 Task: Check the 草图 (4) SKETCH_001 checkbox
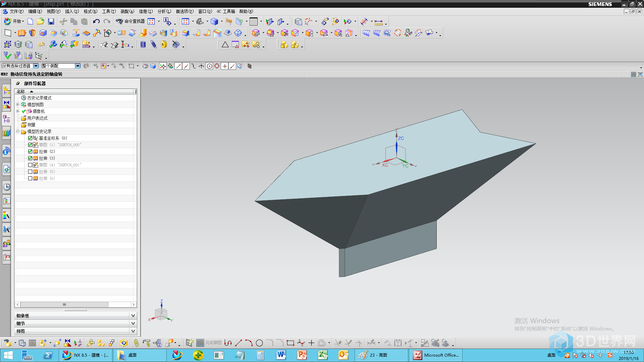(x=30, y=165)
